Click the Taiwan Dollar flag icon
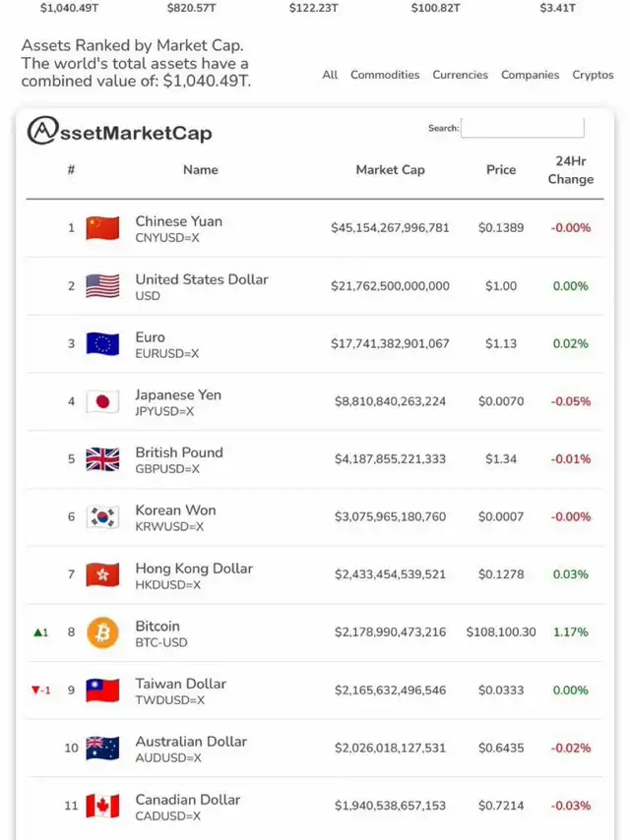 tap(102, 690)
